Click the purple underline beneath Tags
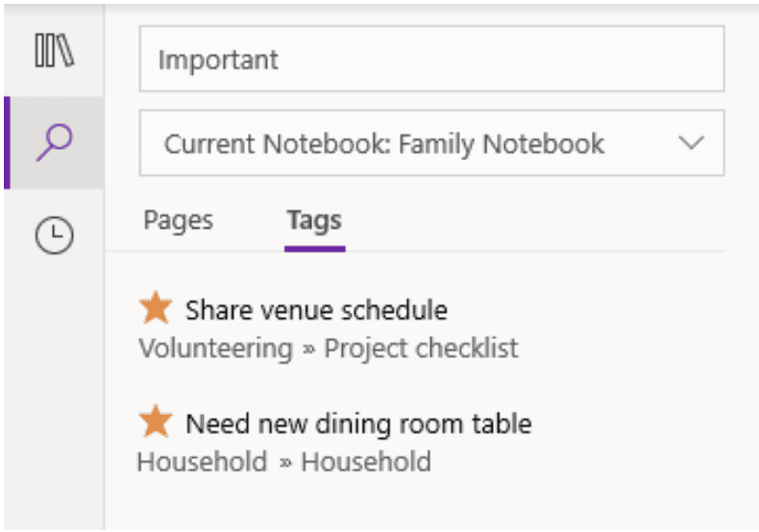 314,249
